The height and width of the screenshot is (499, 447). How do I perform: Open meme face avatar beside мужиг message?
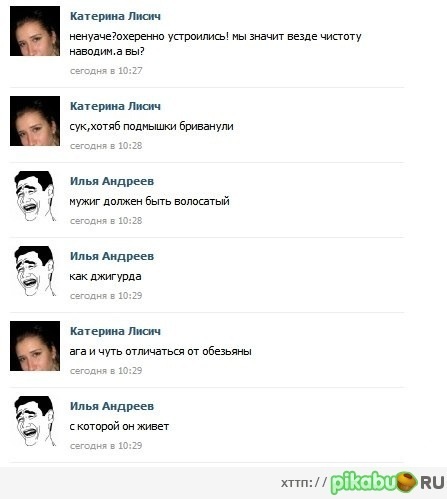(x=35, y=196)
